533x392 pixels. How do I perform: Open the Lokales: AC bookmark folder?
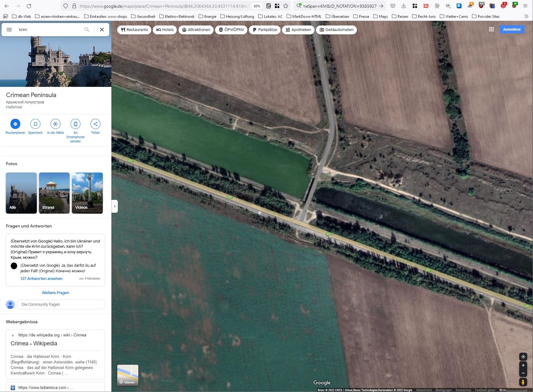coord(270,16)
